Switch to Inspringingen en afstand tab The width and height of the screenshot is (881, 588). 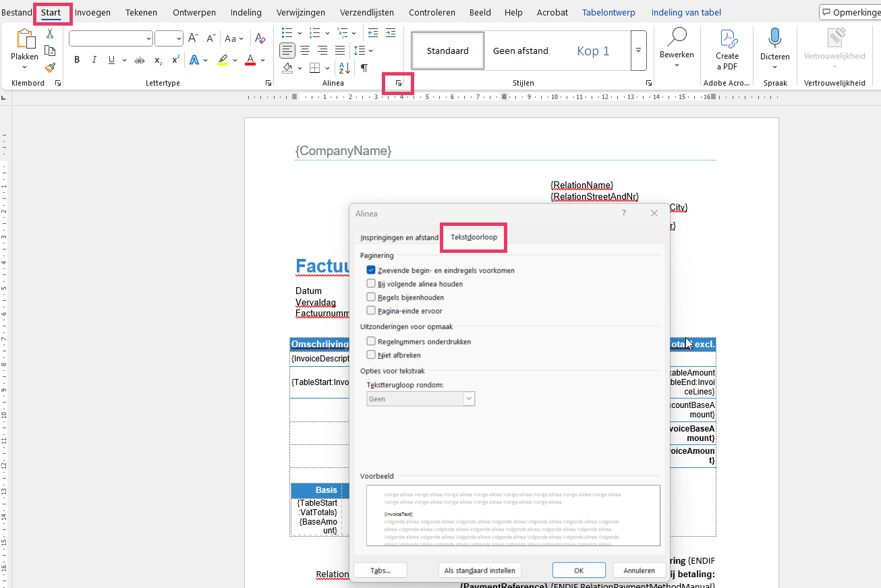pos(399,237)
